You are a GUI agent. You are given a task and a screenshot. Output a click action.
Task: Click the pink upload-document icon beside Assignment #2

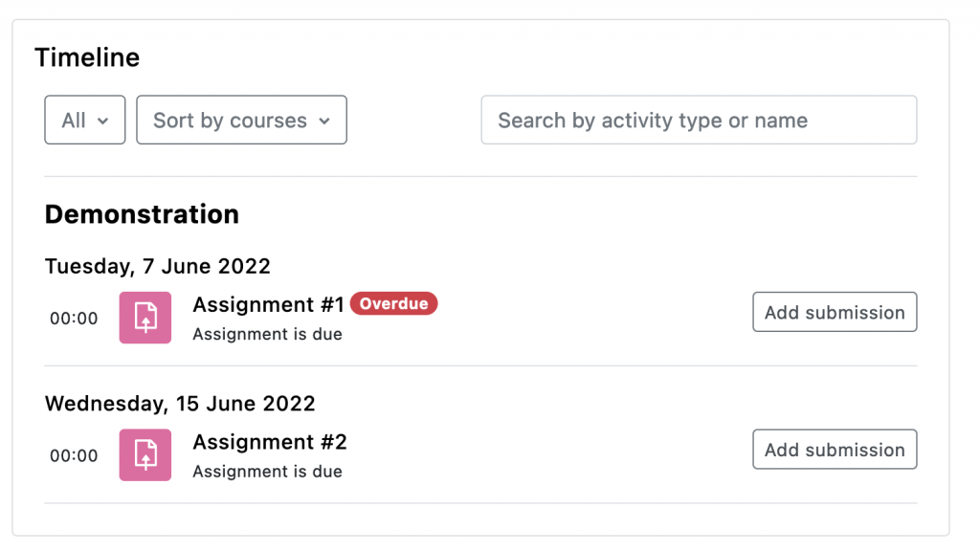pos(145,454)
